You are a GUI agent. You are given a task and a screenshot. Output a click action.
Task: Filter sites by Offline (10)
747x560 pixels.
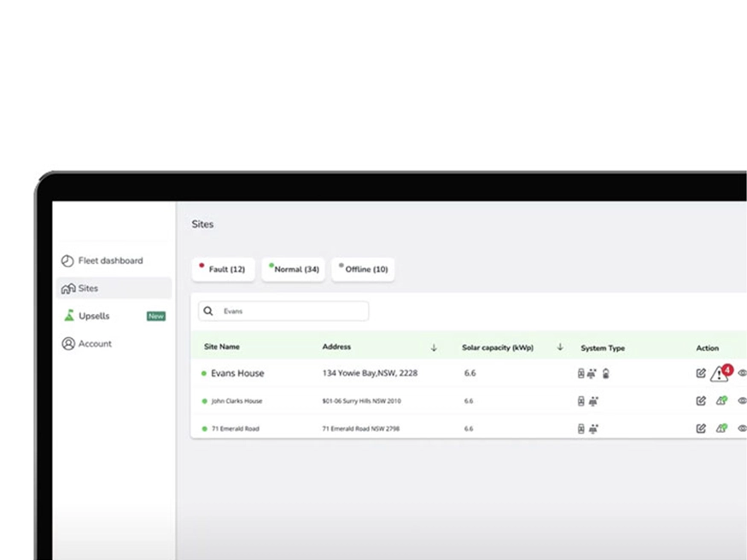(x=363, y=270)
